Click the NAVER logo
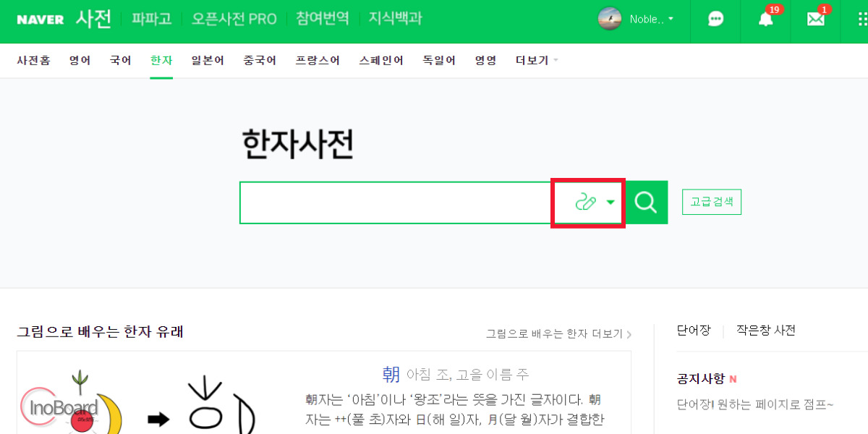 click(41, 20)
